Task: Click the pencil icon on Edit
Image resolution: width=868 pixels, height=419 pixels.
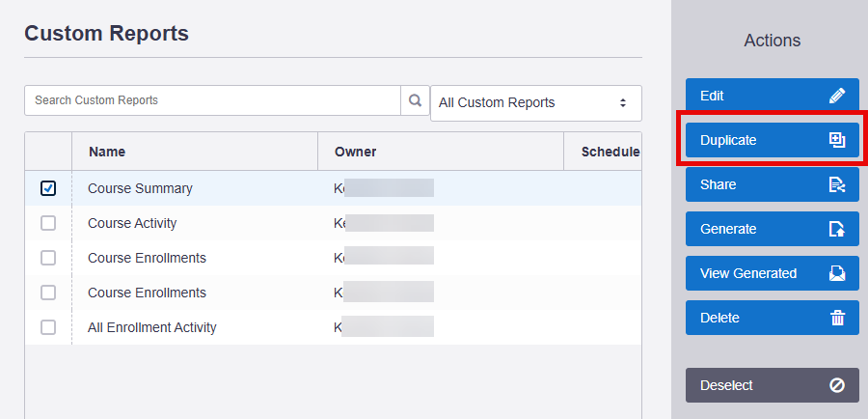Action: pos(837,96)
